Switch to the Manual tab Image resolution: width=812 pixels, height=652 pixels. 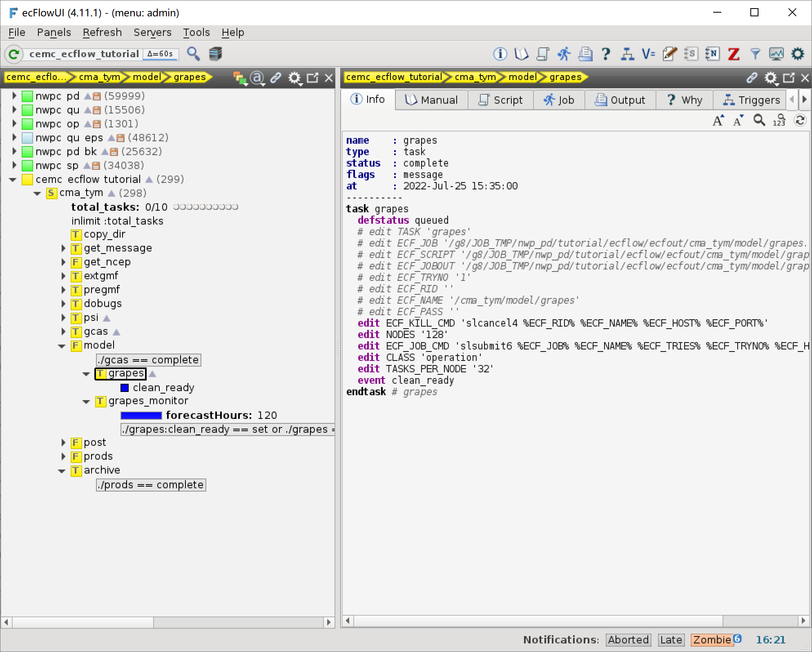(x=432, y=100)
